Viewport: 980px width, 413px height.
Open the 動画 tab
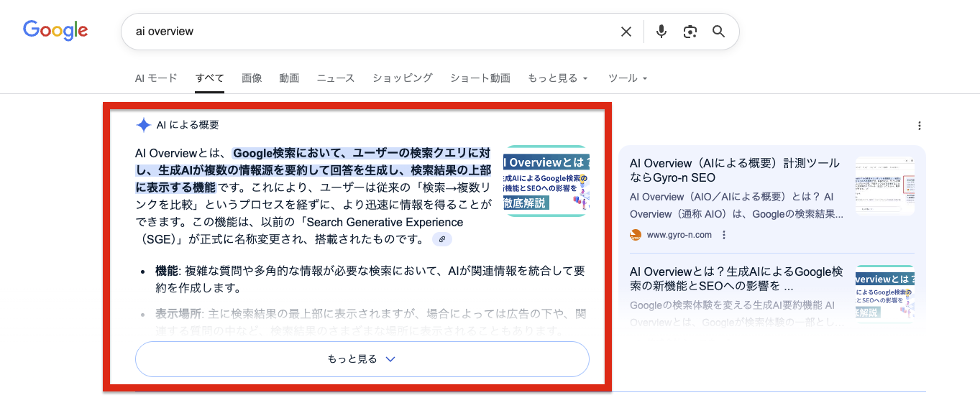290,78
